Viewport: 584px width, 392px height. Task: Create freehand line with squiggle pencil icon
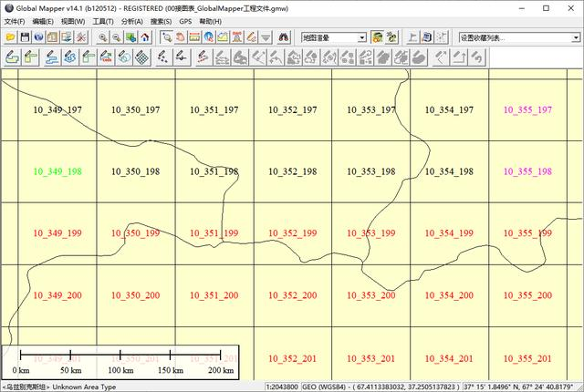[70, 57]
